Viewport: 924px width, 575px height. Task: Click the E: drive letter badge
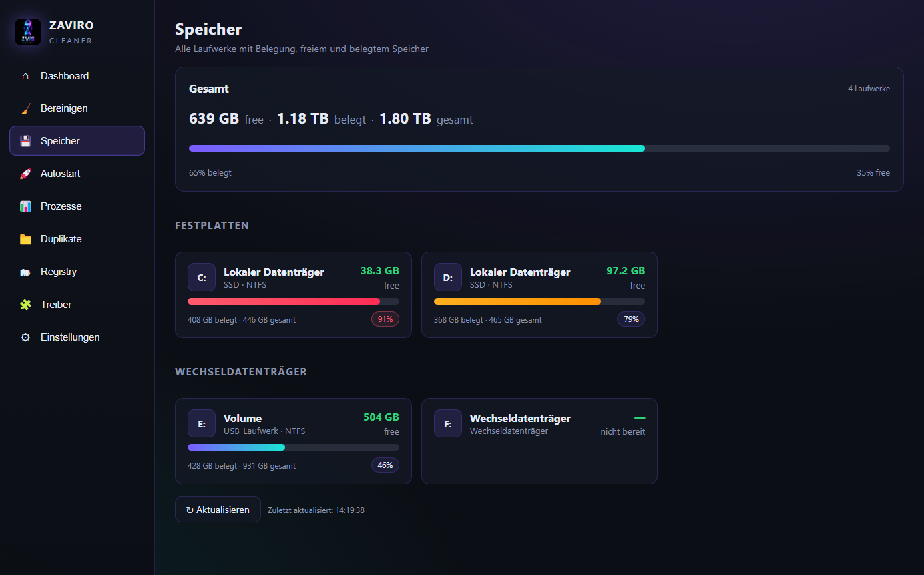202,423
